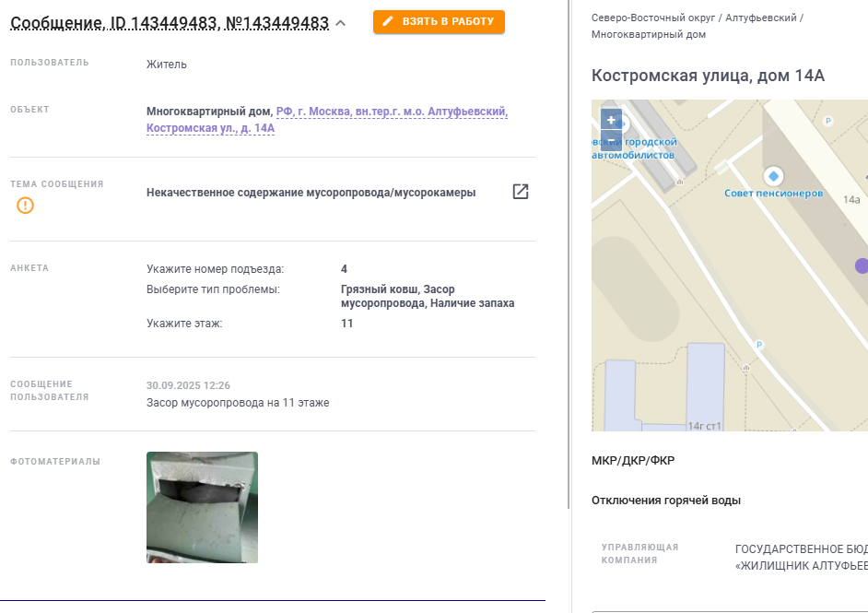Click the purple location dot on map

[862, 265]
